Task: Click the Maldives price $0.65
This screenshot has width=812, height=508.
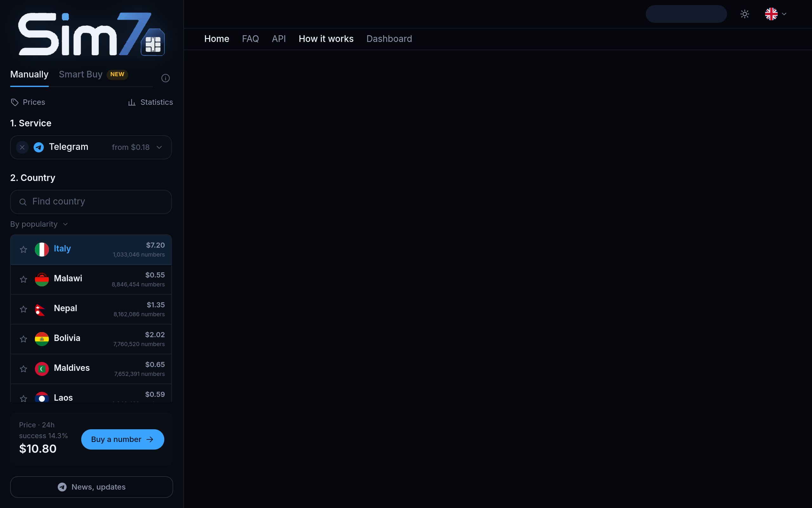Action: click(155, 365)
